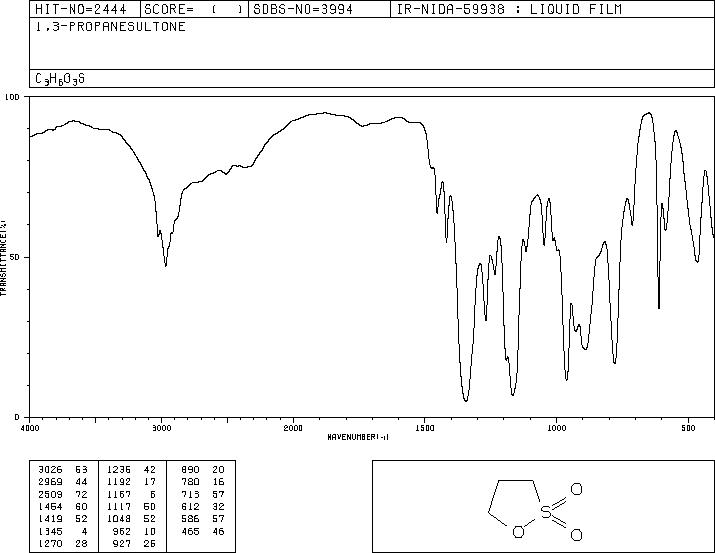Viewport: 715px width, 553px height.
Task: Click the 1,3-PROPANESULTONE compound name
Action: point(110,27)
